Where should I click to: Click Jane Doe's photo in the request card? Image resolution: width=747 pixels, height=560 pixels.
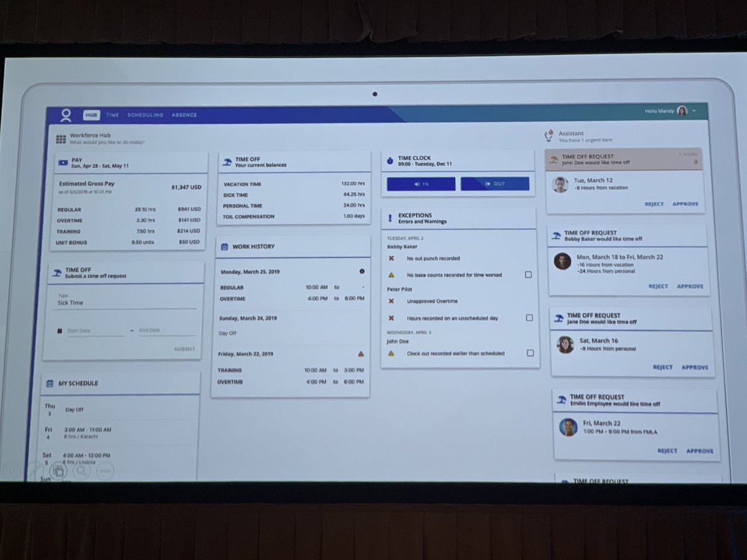pyautogui.click(x=565, y=344)
